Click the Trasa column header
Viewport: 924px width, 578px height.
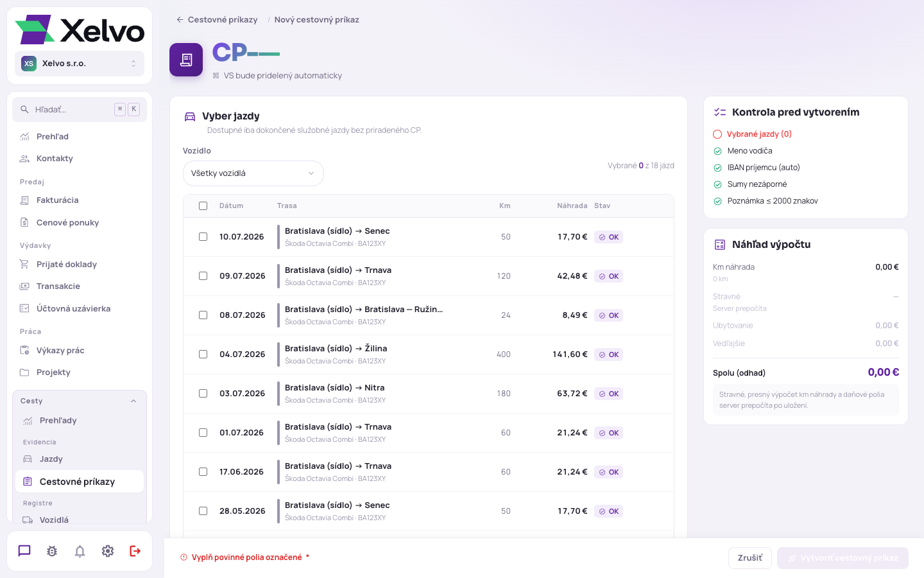pos(287,206)
